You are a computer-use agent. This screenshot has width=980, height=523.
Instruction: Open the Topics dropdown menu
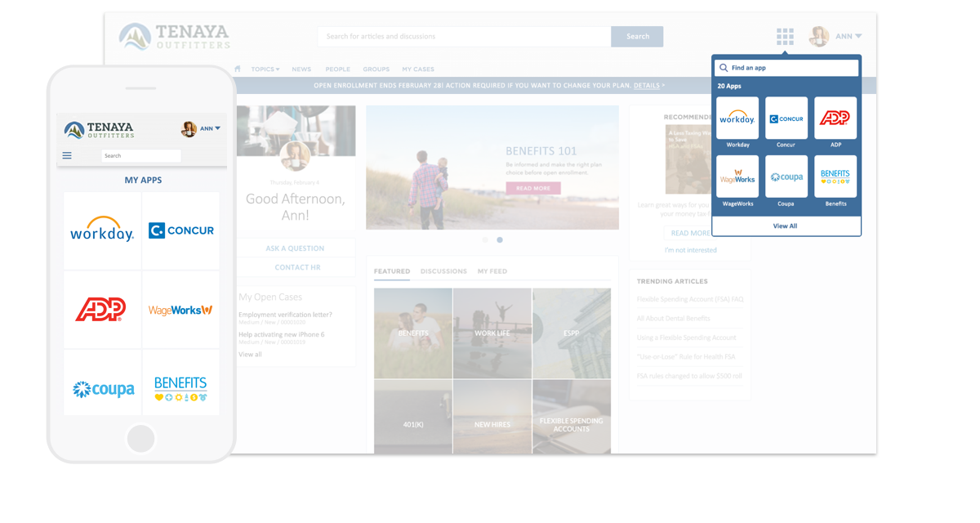(265, 69)
